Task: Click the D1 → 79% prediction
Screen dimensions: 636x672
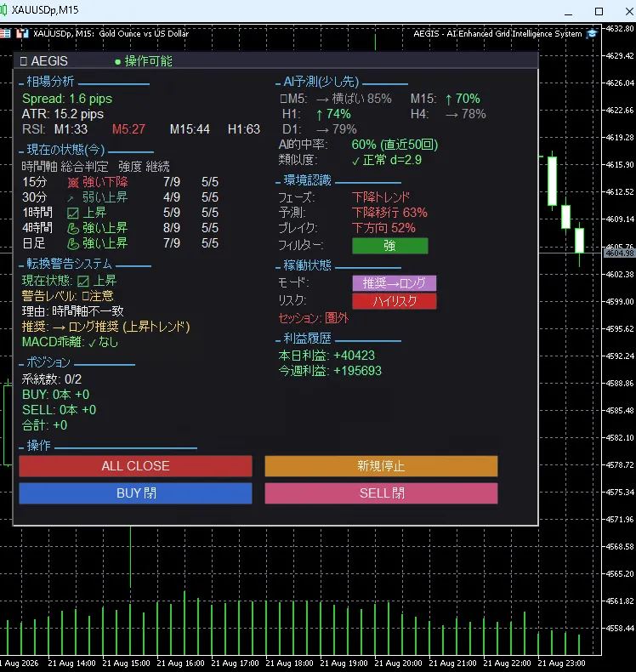Action: (x=319, y=129)
